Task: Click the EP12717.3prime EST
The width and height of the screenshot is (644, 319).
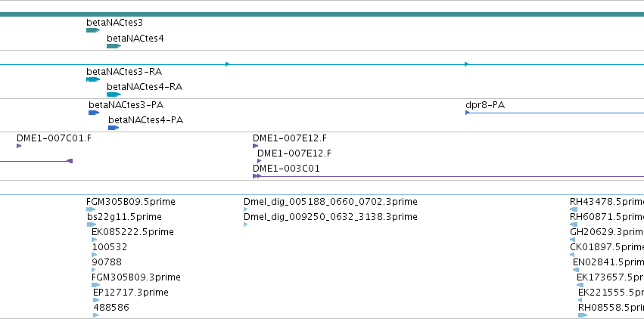Action: [x=131, y=293]
